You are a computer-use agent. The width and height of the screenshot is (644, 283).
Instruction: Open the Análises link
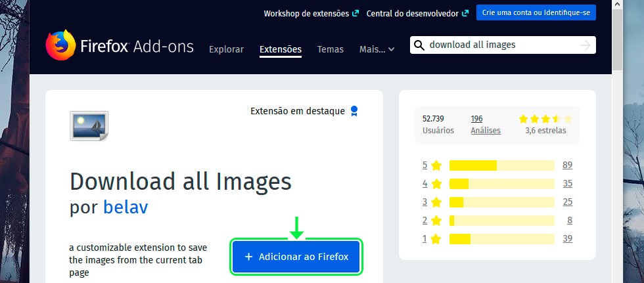click(486, 131)
